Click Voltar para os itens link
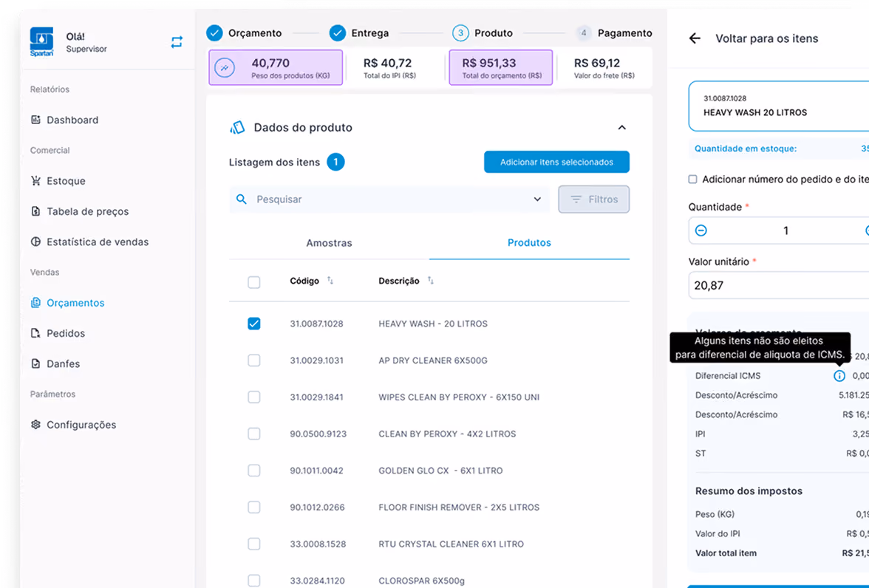This screenshot has width=869, height=588. (766, 38)
